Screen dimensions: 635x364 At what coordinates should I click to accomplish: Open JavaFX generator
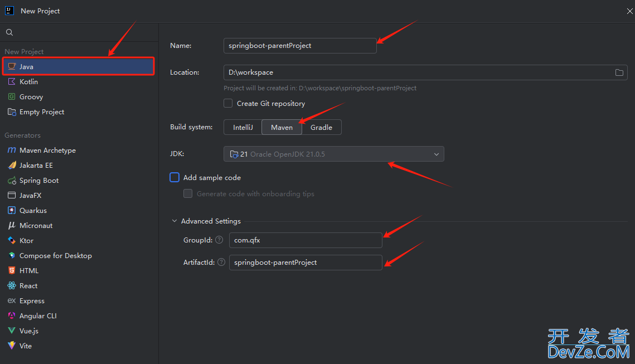coord(78,195)
